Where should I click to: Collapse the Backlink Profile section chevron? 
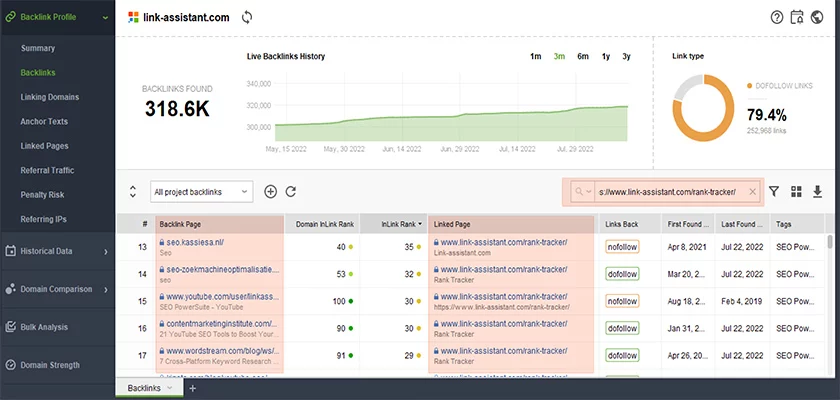point(106,18)
